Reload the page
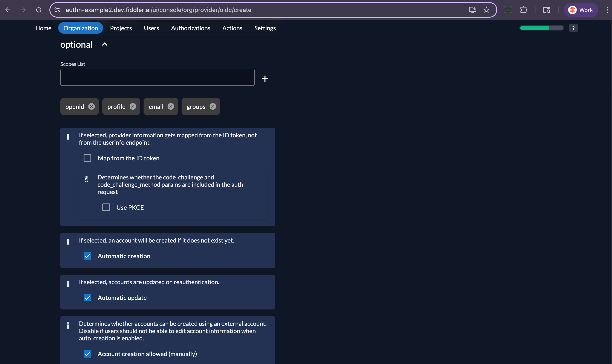This screenshot has height=364, width=612. [x=38, y=10]
